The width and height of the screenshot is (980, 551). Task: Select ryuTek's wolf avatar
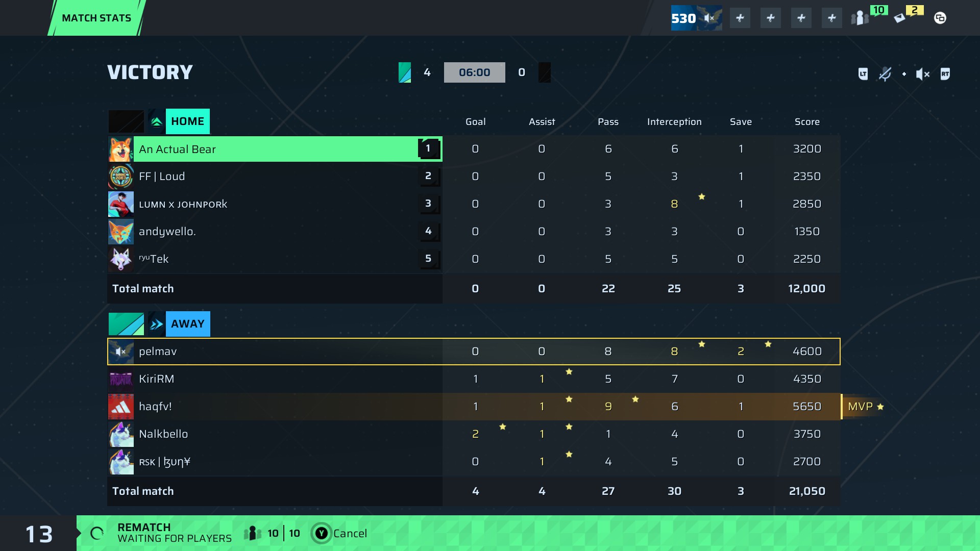121,259
